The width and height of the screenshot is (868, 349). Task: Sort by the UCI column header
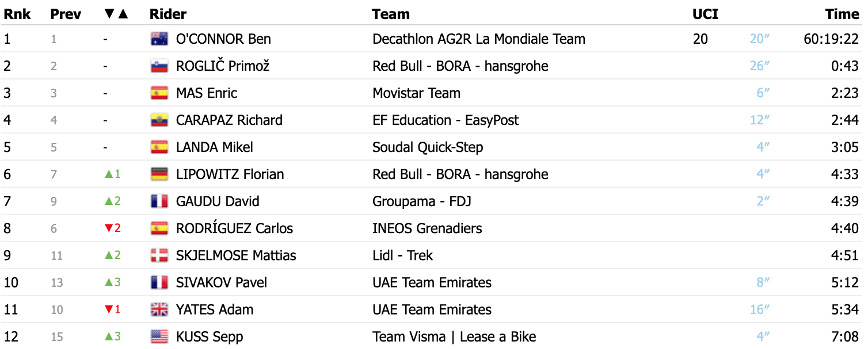[x=705, y=14]
